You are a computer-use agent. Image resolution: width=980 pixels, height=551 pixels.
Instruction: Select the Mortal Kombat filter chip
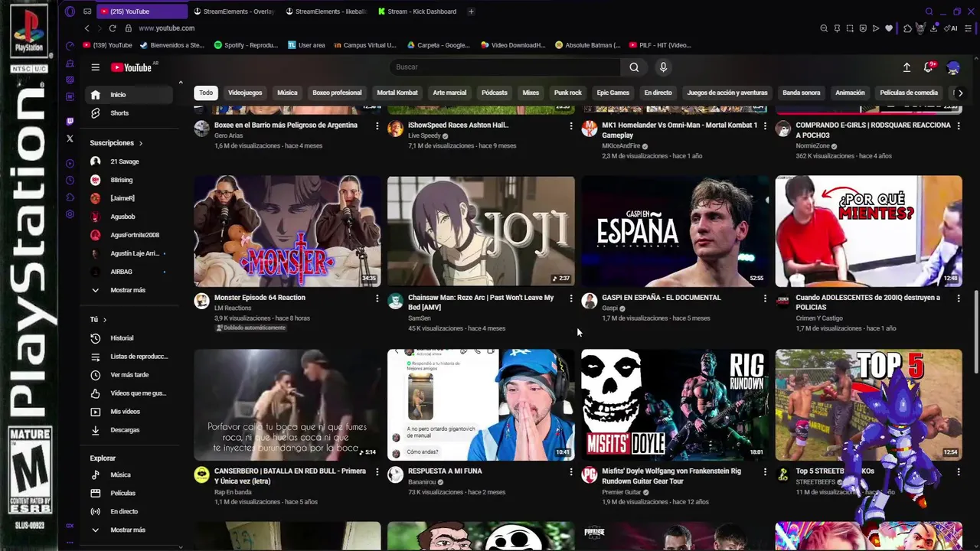coord(397,93)
